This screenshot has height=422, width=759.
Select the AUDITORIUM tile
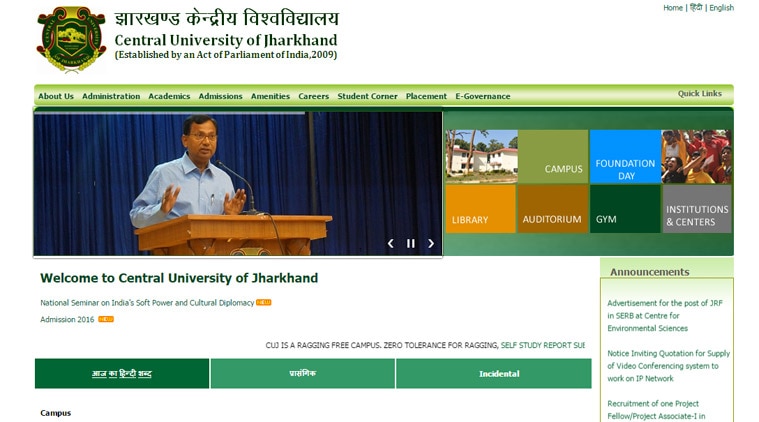[553, 209]
